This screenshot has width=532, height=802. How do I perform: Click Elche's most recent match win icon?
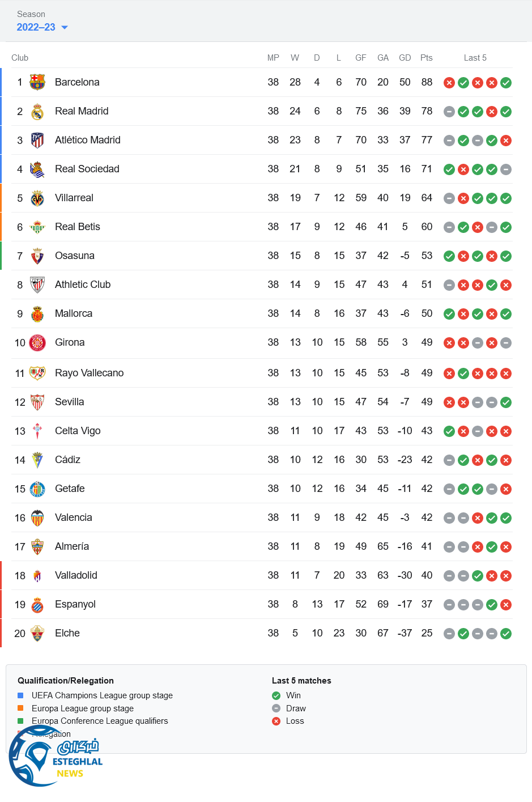point(506,634)
